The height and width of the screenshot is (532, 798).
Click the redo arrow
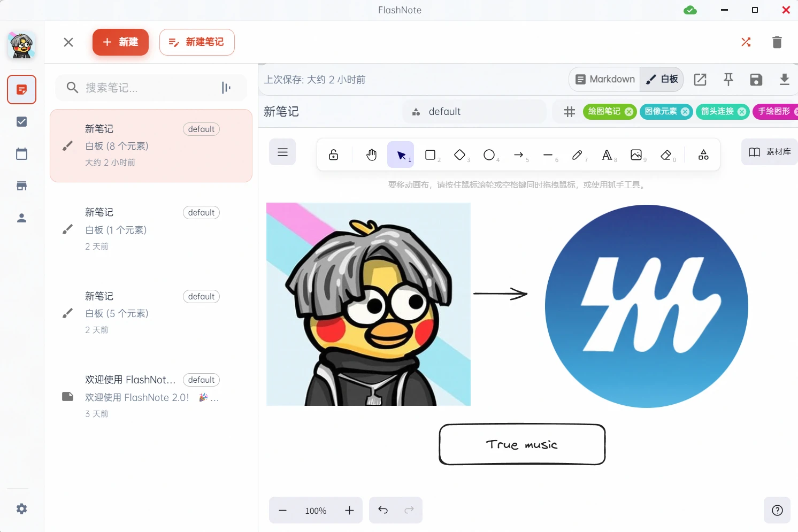click(x=409, y=510)
